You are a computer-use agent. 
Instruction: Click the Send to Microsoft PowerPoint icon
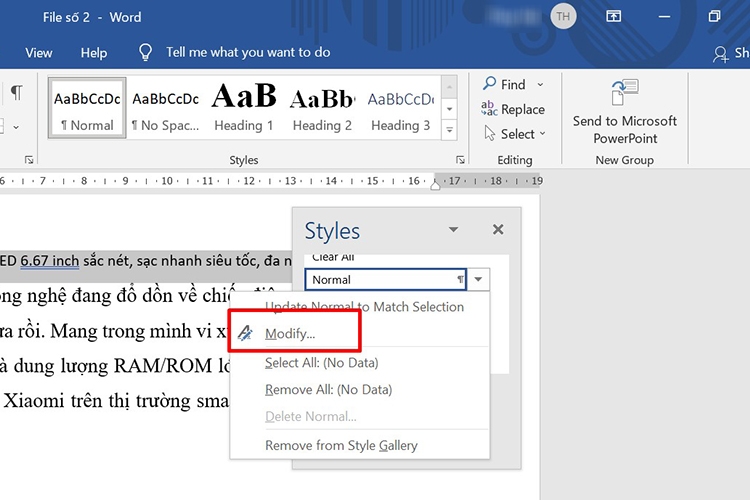point(624,92)
